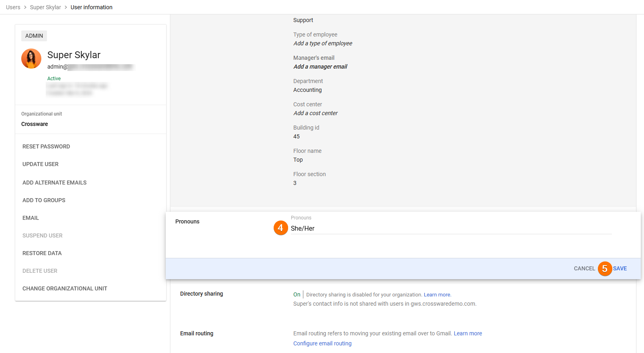Open Super Skylar breadcrumb
This screenshot has width=644, height=353.
point(45,7)
